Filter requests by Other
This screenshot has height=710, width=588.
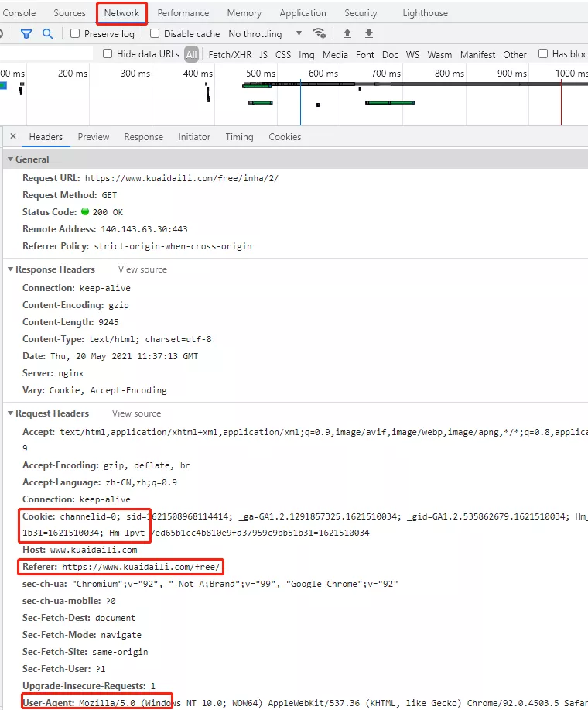(514, 55)
